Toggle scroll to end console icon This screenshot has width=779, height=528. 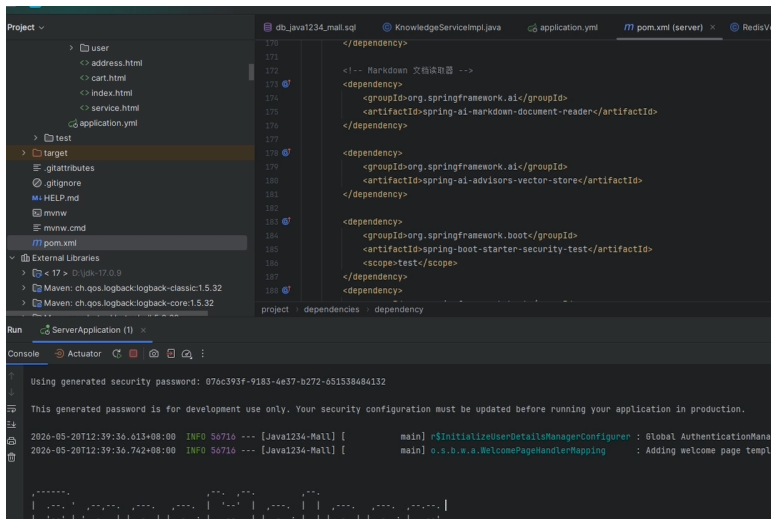pyautogui.click(x=12, y=424)
